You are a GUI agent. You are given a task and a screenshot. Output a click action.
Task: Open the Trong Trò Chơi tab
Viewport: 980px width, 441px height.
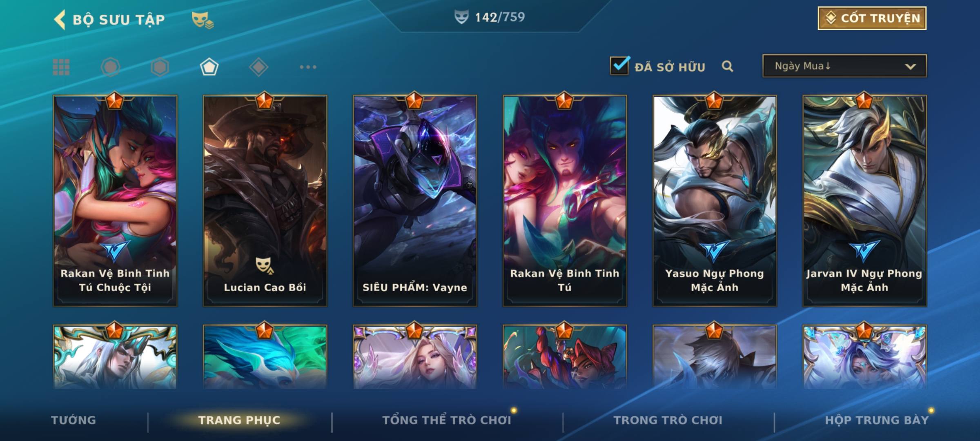point(668,420)
